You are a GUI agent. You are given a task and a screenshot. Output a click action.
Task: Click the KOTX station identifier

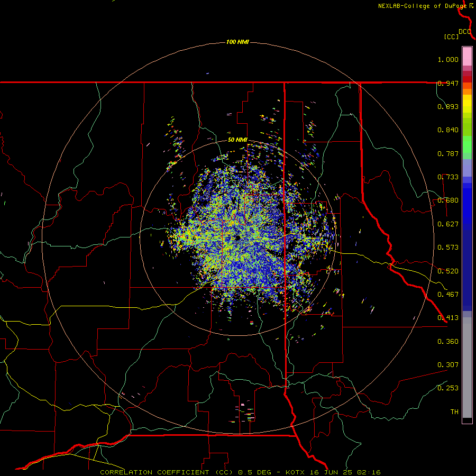click(295, 472)
